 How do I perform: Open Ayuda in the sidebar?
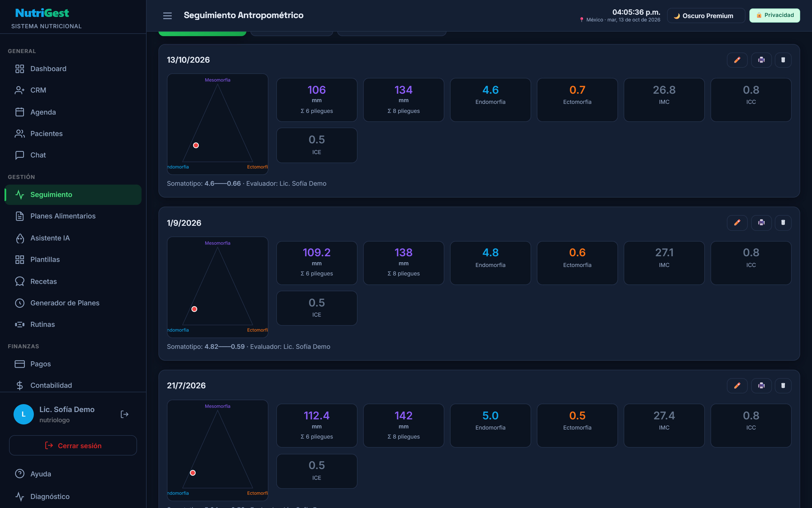click(x=73, y=474)
